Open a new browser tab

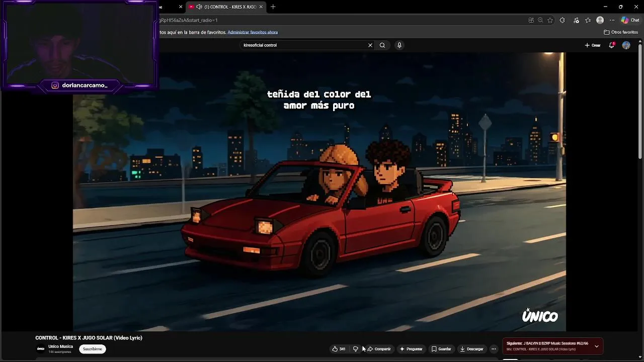pos(273,7)
